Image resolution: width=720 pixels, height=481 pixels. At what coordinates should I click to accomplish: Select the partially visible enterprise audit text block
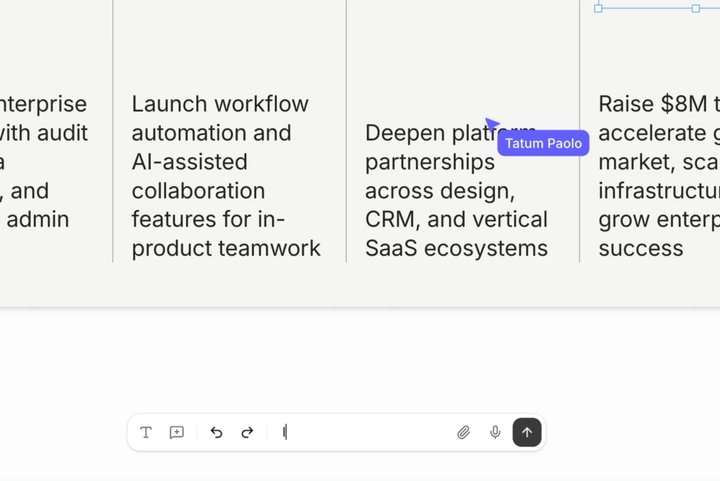click(x=44, y=162)
